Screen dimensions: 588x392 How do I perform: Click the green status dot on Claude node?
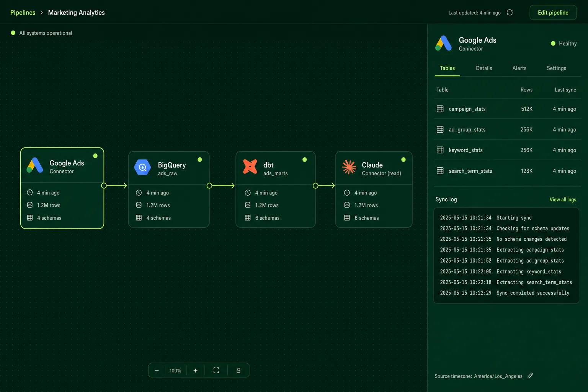[x=403, y=160]
